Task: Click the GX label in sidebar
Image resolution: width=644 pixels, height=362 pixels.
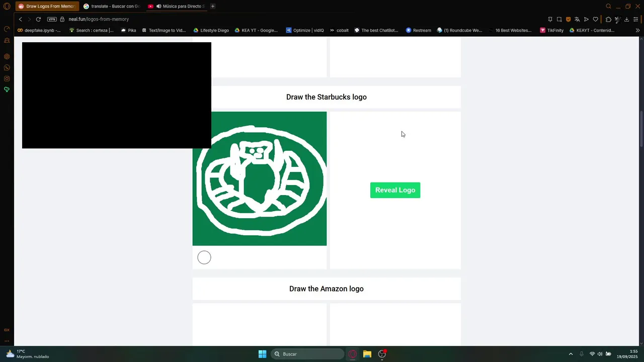Action: pyautogui.click(x=7, y=330)
